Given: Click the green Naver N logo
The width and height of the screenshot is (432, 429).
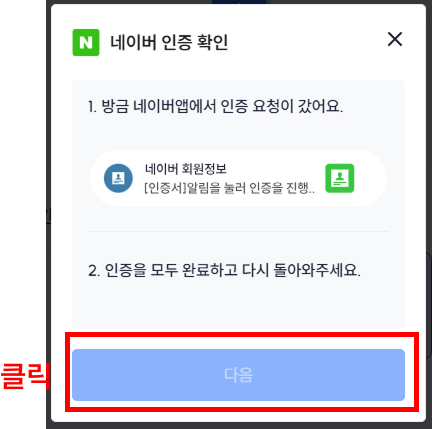Looking at the screenshot, I should 86,42.
